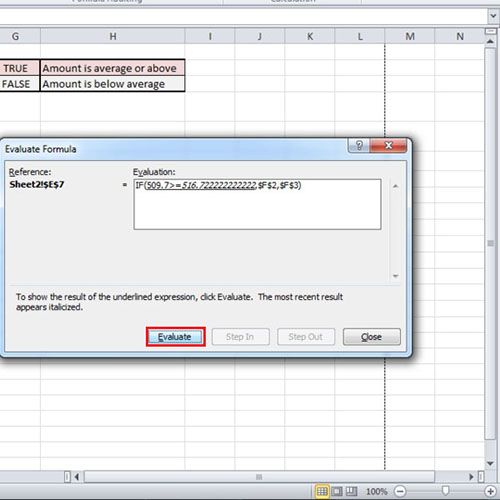The height and width of the screenshot is (500, 500).
Task: Open help in Evaluate Formula dialog
Action: click(359, 146)
